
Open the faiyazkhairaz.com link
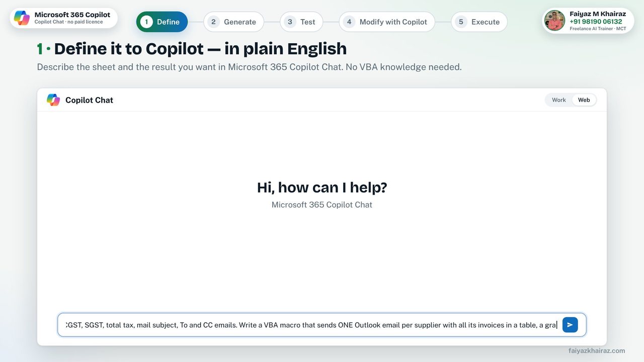597,350
